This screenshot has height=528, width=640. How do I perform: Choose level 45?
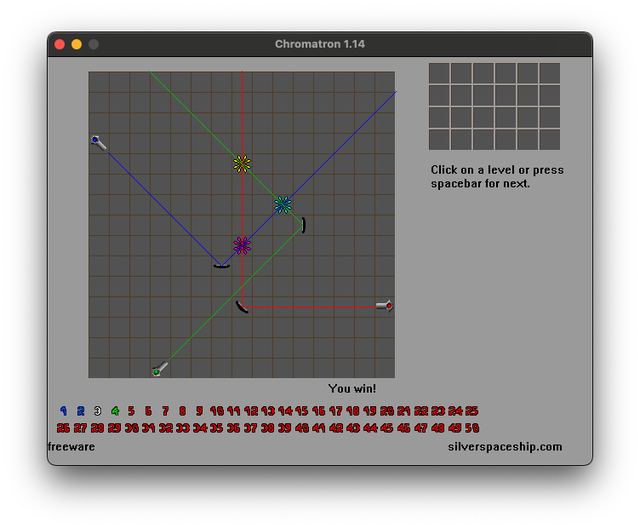pyautogui.click(x=387, y=428)
